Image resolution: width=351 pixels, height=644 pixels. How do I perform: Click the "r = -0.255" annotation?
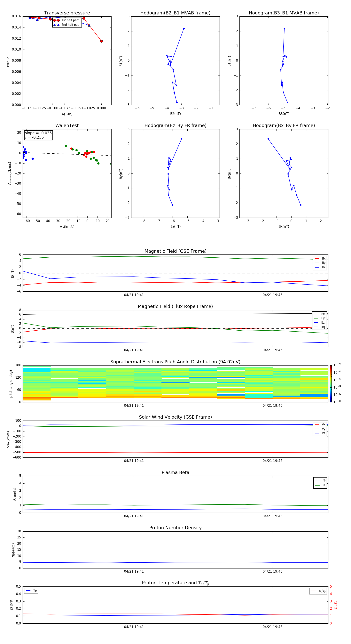point(35,137)
